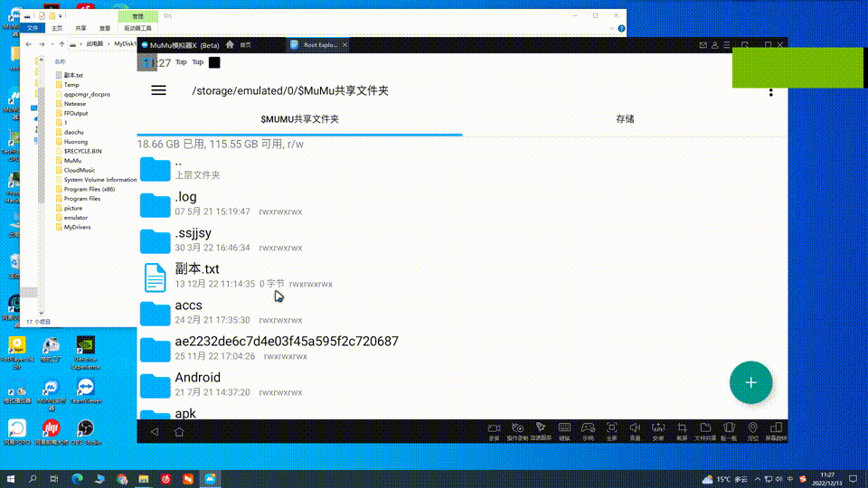Viewport: 868px width, 488px height.
Task: Click the 截屏 screenshot crop icon
Action: click(x=682, y=431)
